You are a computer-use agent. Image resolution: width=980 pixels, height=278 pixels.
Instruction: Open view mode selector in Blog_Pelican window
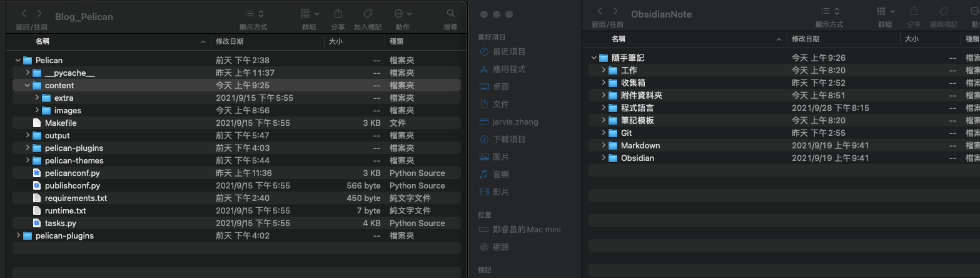[254, 13]
